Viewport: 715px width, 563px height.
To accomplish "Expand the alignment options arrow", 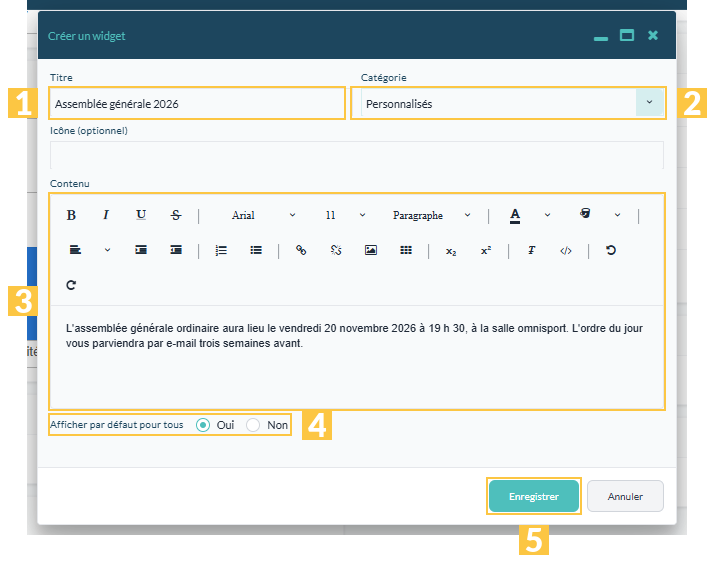I will (107, 250).
